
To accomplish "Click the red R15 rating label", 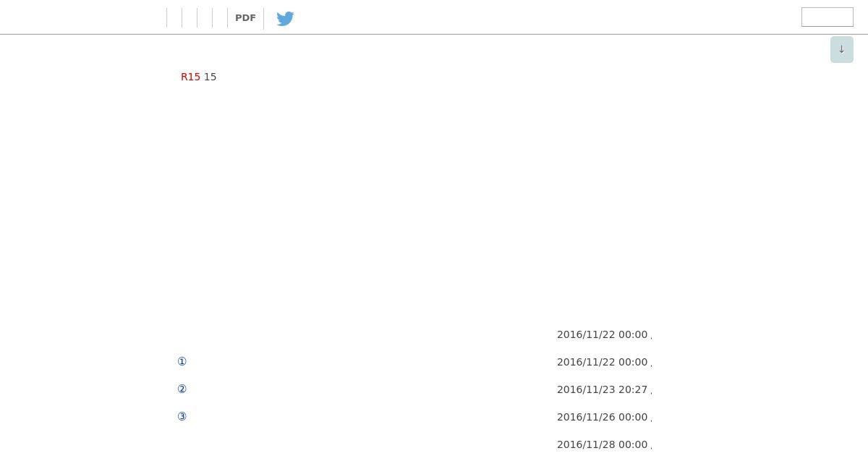I will click(x=190, y=77).
